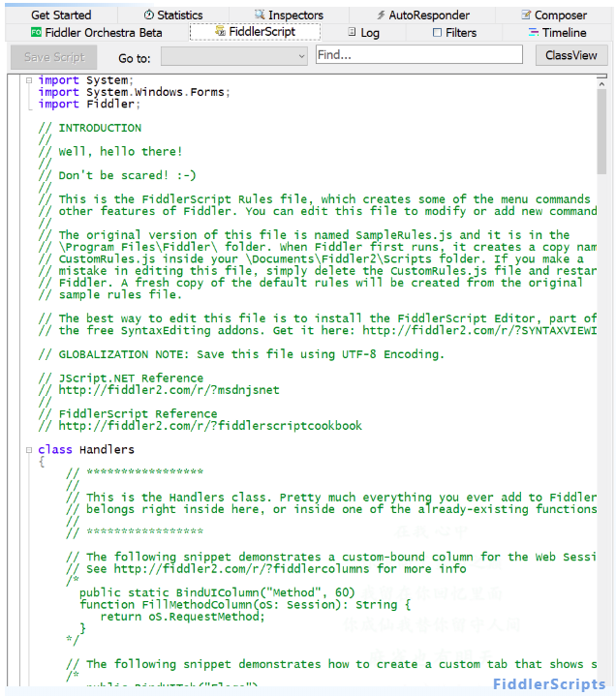Toggle the Filters checkbox icon
This screenshot has width=616, height=696.
(437, 32)
